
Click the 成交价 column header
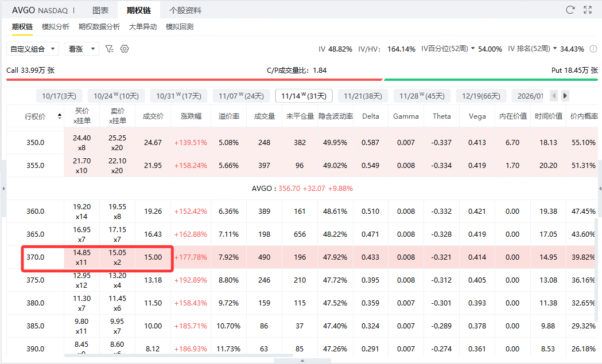[153, 116]
